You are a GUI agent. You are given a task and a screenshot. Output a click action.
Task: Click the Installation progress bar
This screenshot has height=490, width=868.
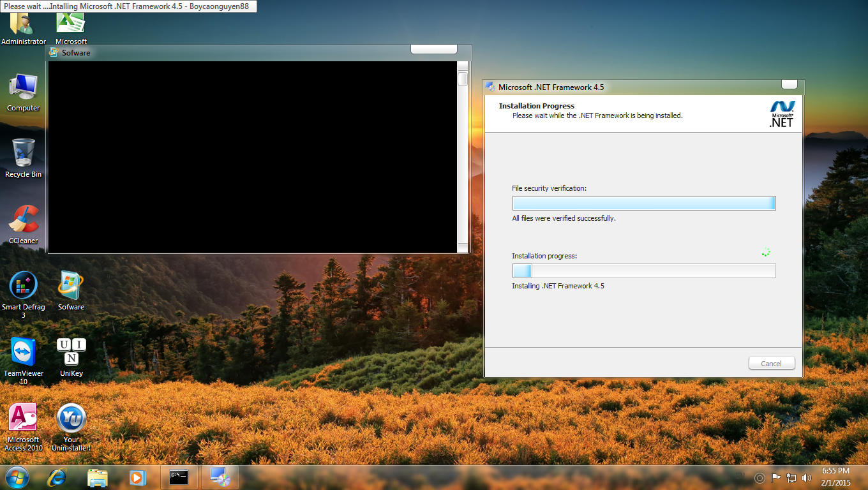644,271
